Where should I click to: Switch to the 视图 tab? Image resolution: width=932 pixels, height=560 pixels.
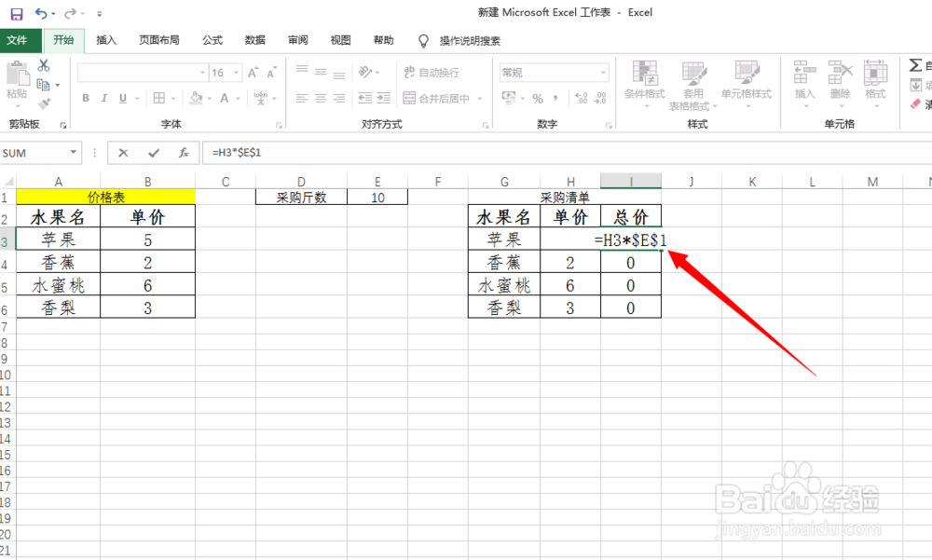(340, 40)
